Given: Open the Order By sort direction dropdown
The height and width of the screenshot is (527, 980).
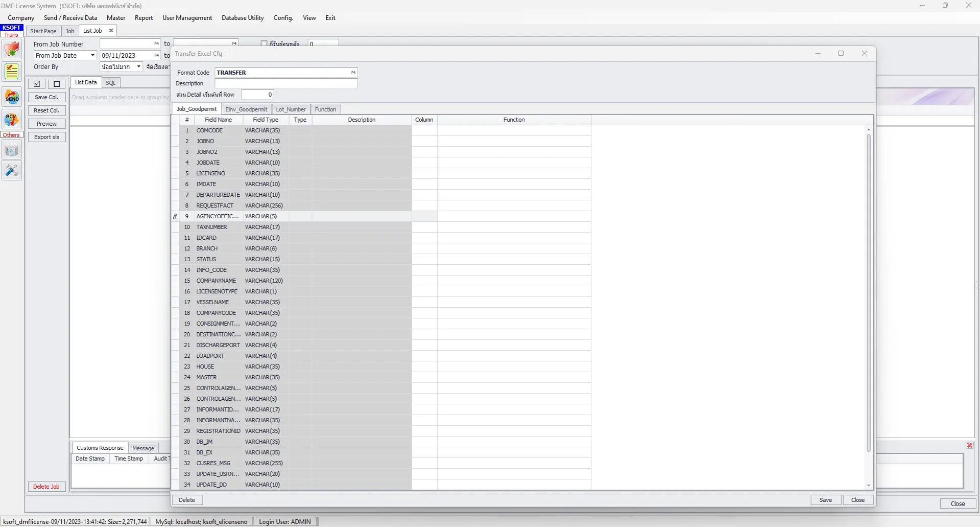Looking at the screenshot, I should click(x=138, y=66).
